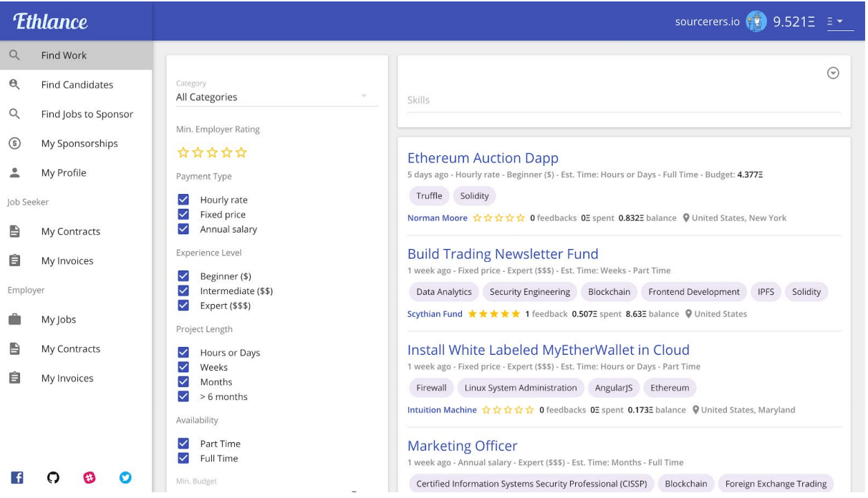This screenshot has height=498, width=868.
Task: Open Install White Labeled MyEtherWallet job
Action: tap(549, 350)
